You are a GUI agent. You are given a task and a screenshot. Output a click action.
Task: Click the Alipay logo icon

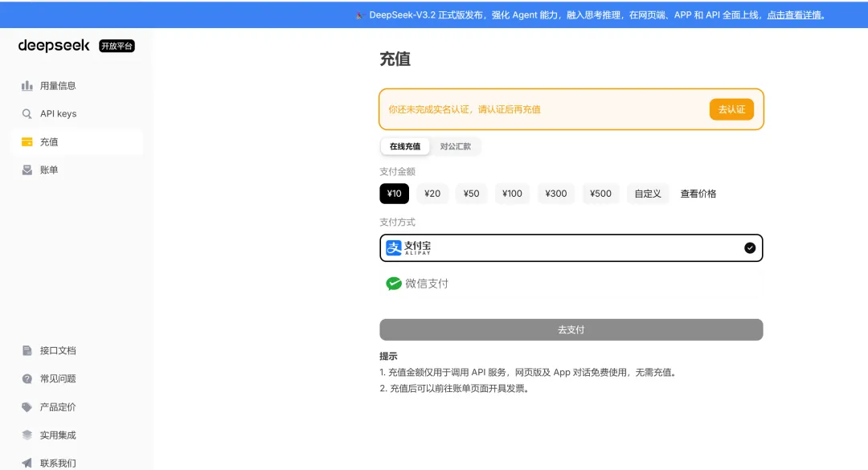(x=394, y=248)
